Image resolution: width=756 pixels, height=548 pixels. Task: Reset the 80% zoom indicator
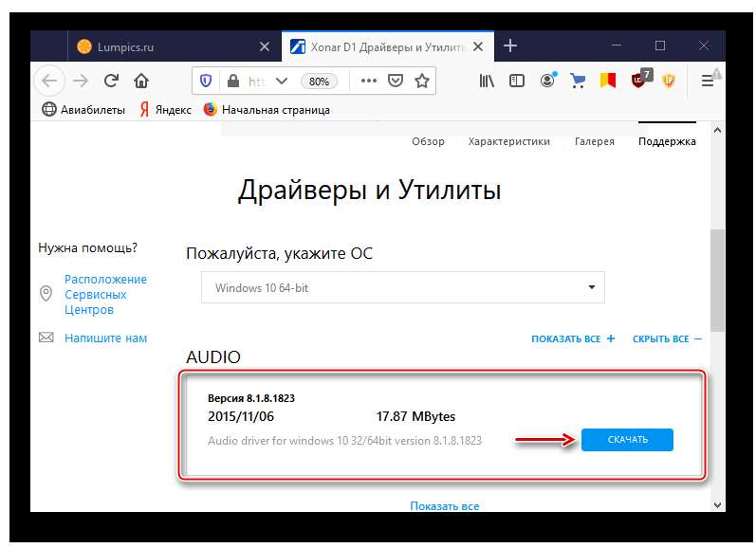tap(319, 82)
